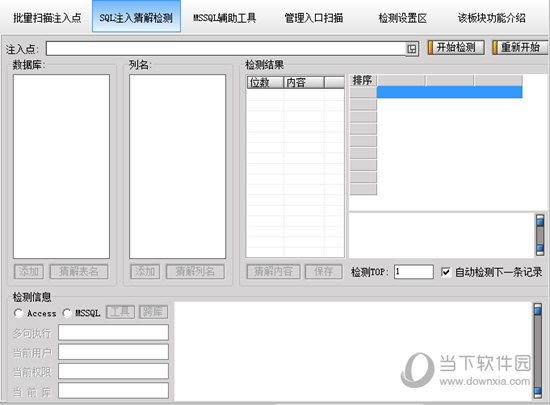Click text area below the 排序 grid
The height and width of the screenshot is (405, 550).
441,235
